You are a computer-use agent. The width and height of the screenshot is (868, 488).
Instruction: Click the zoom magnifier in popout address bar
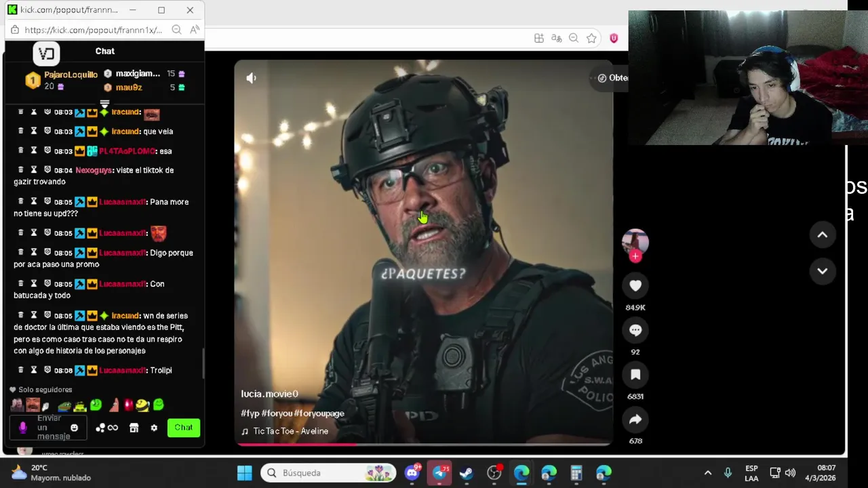[176, 30]
